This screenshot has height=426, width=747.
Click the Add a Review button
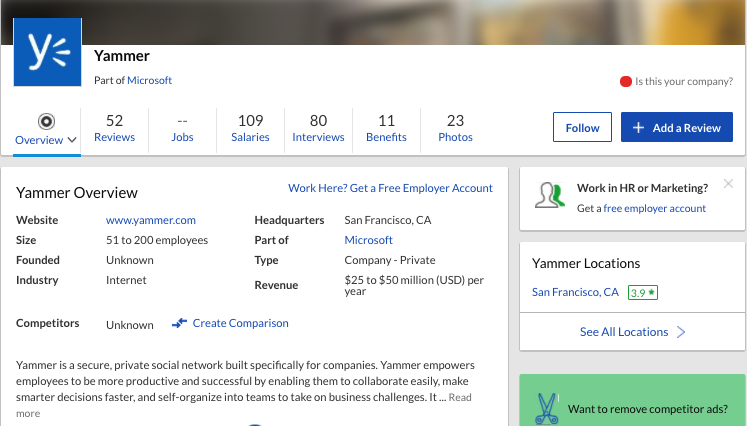click(676, 127)
